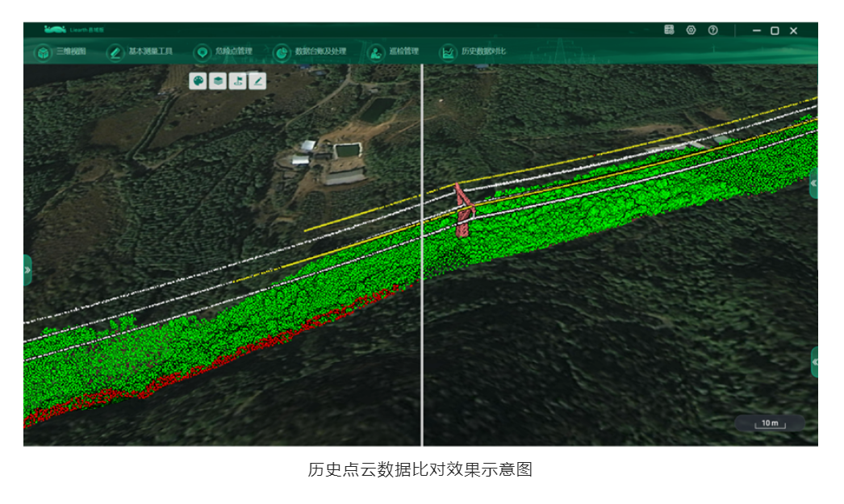The width and height of the screenshot is (844, 504).
Task: Select 基本测量工具 basic measurement tools
Action: point(140,52)
